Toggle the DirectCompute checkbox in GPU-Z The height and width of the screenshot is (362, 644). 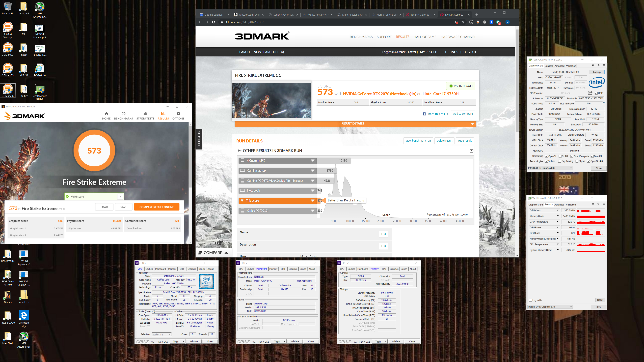[572, 156]
